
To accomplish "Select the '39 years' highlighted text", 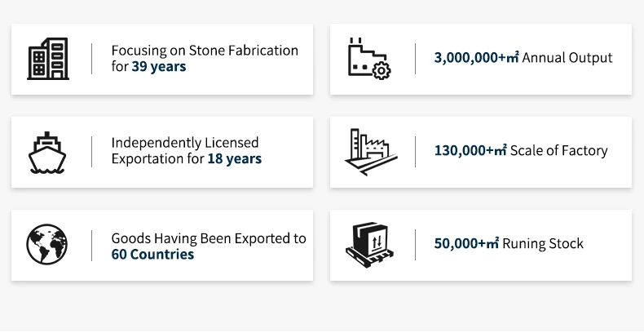I will (159, 67).
